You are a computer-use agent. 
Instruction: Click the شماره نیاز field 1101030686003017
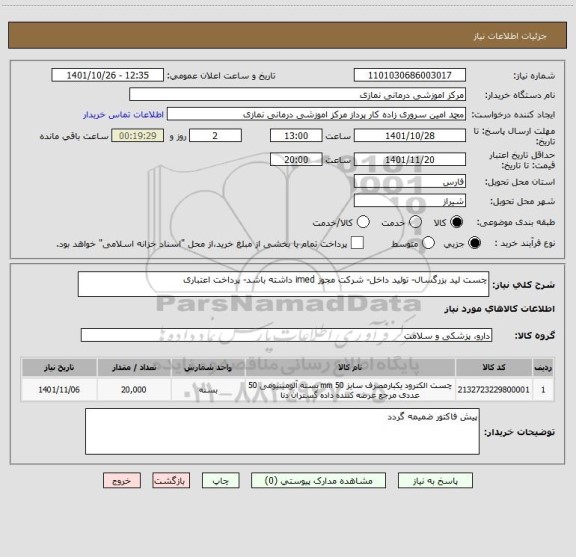click(410, 75)
